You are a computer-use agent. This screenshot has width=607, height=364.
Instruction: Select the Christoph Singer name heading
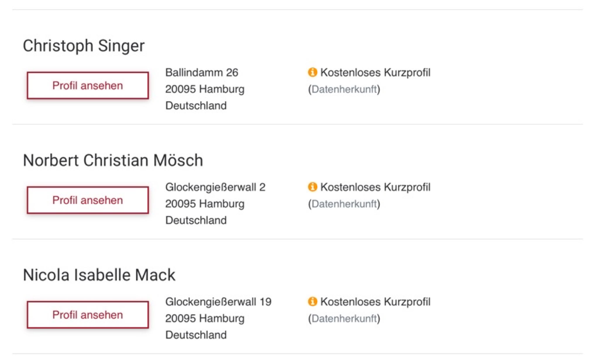[x=84, y=46]
